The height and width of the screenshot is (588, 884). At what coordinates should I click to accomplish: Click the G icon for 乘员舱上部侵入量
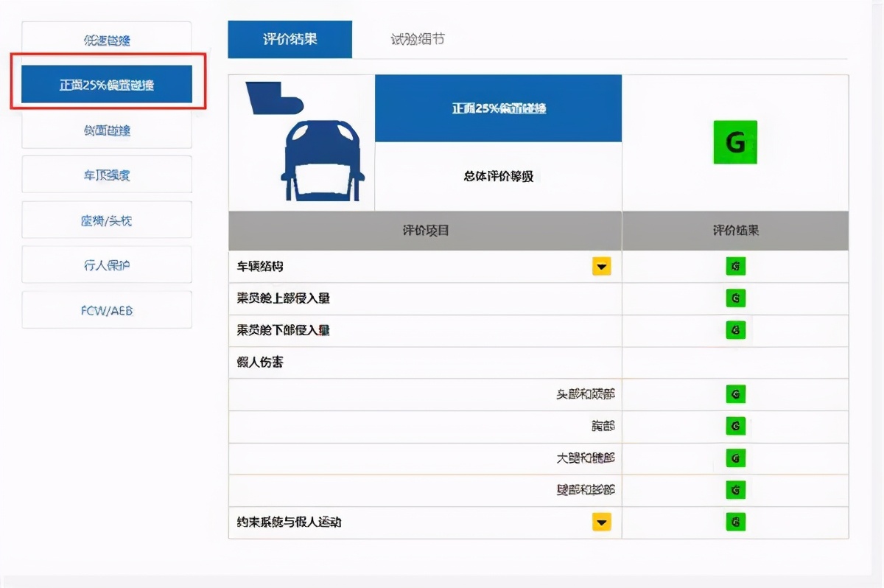(x=735, y=298)
